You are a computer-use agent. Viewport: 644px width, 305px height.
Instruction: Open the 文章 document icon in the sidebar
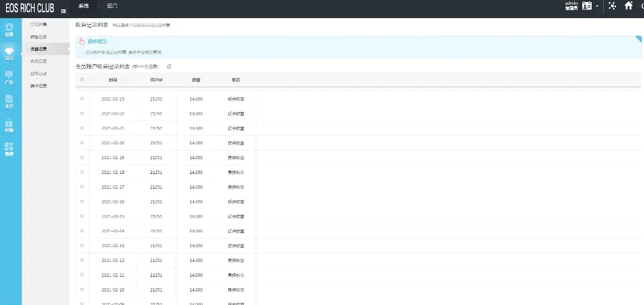pyautogui.click(x=9, y=101)
